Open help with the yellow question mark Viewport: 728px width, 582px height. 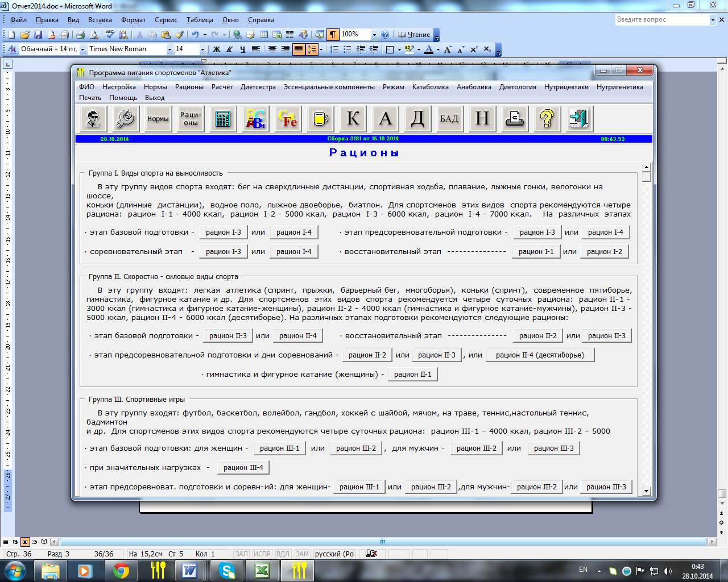coord(547,119)
